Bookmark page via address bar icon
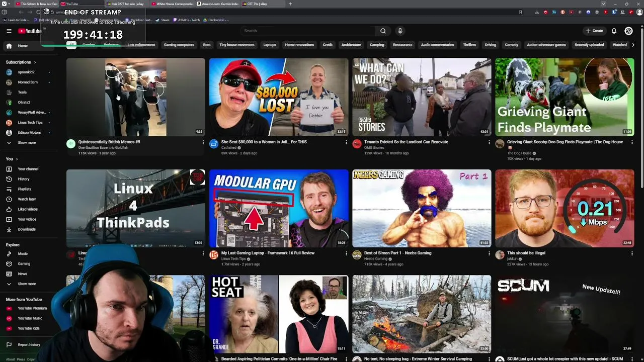Screen dimensions: 644x362 click(520, 12)
